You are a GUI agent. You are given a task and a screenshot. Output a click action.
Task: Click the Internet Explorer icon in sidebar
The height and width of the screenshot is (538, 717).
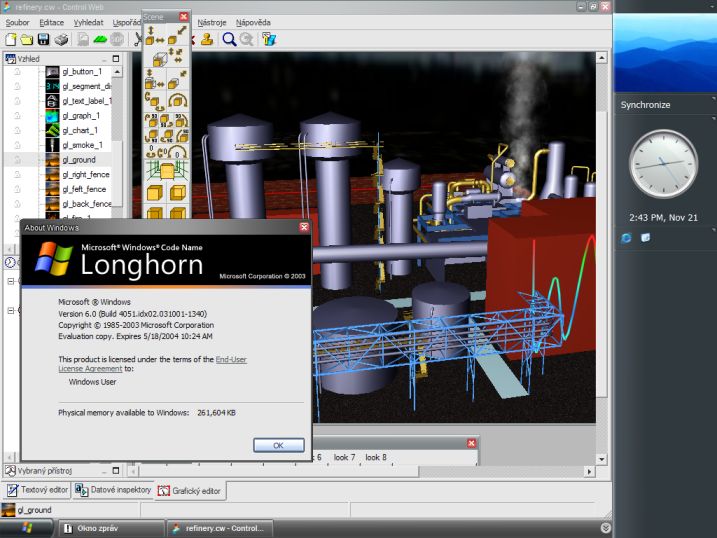click(627, 238)
